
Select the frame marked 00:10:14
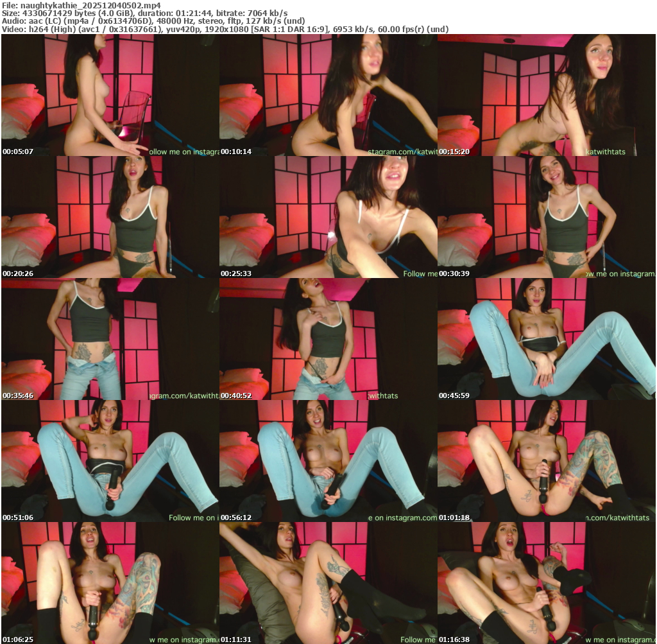tap(328, 95)
